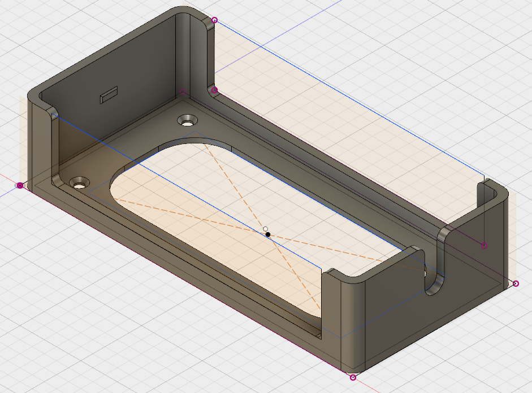Select the rightmost magenta sketch point
This screenshot has width=532, height=393.
click(x=516, y=283)
